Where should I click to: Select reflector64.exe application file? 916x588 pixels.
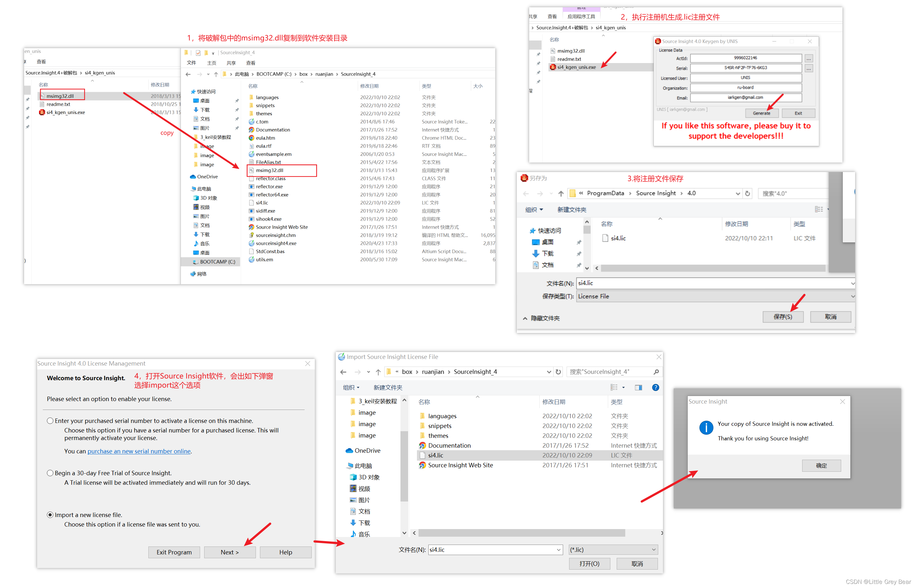(272, 195)
